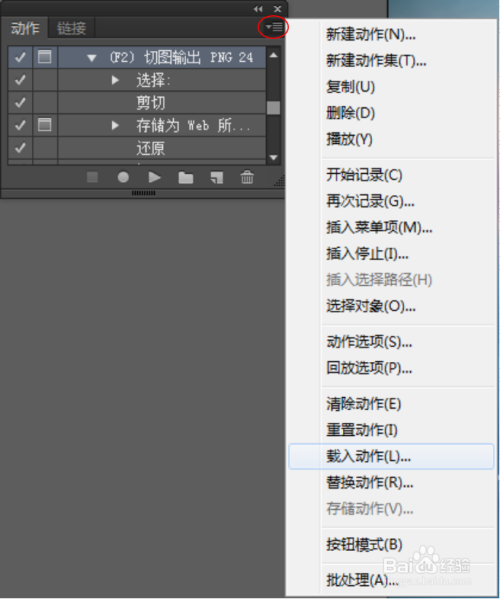
Task: Choose 插入菜单项(M)... from the menu
Action: click(392, 228)
